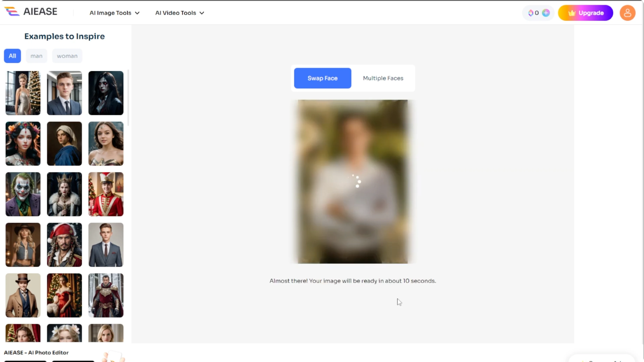Click the examples panel scrollbar
This screenshot has height=362, width=644.
pos(128,98)
